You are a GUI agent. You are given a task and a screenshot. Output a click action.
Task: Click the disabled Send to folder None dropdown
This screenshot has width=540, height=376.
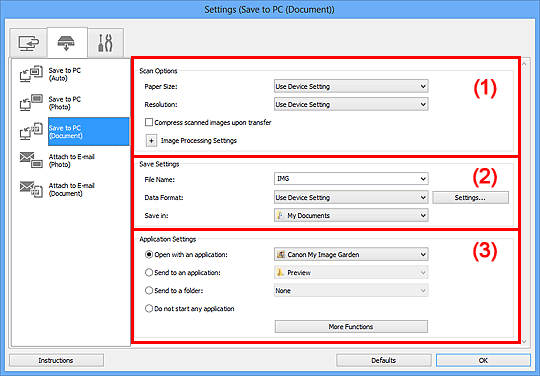click(x=351, y=291)
